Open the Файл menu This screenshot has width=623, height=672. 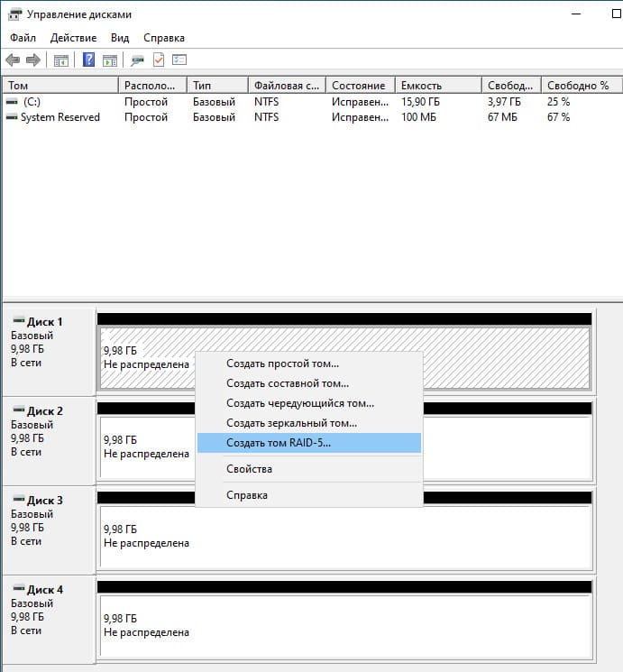pyautogui.click(x=23, y=38)
